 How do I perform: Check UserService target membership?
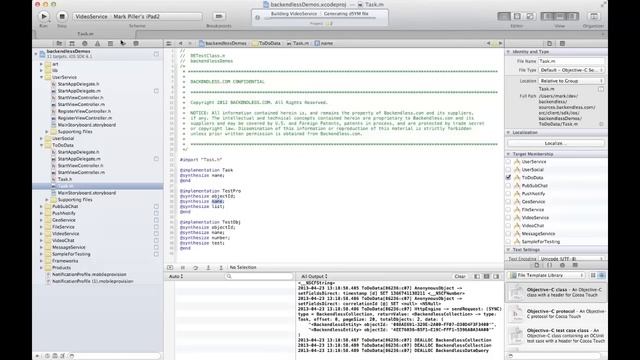[x=508, y=162]
